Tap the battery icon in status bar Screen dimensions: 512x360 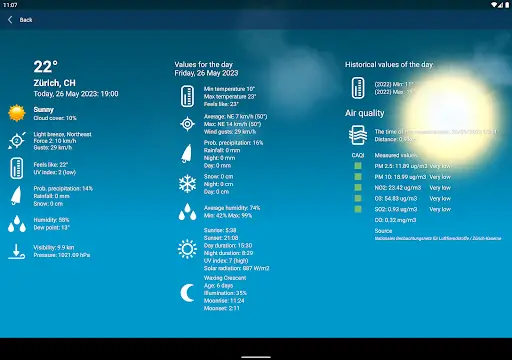click(507, 5)
